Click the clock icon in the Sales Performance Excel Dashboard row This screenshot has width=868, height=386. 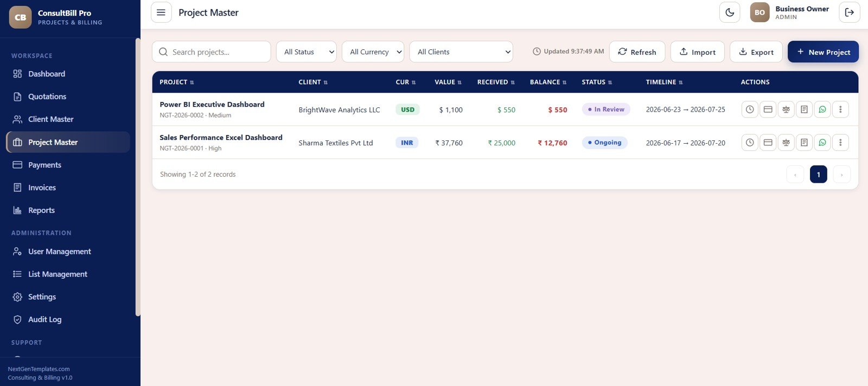[x=750, y=143]
